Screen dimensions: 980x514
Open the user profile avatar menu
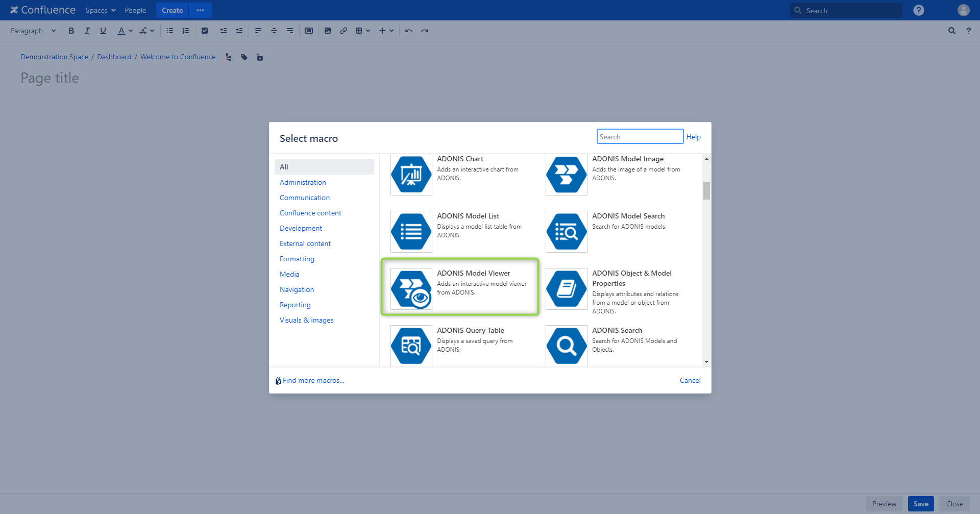tap(964, 10)
